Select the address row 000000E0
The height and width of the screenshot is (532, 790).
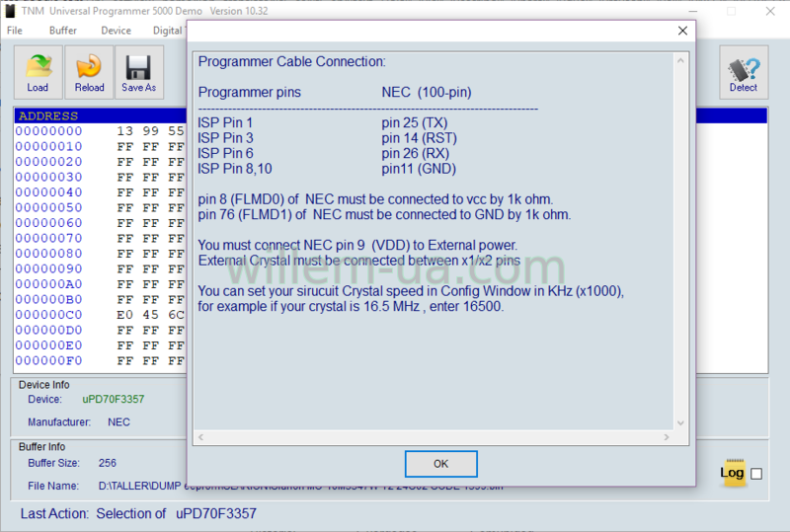[48, 345]
